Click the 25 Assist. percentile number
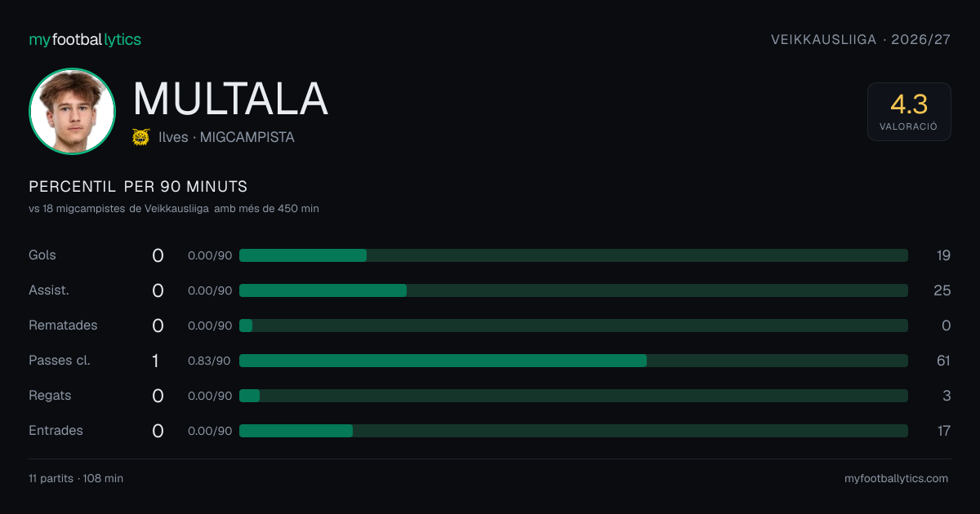Screen dimensions: 980x514 coord(942,290)
